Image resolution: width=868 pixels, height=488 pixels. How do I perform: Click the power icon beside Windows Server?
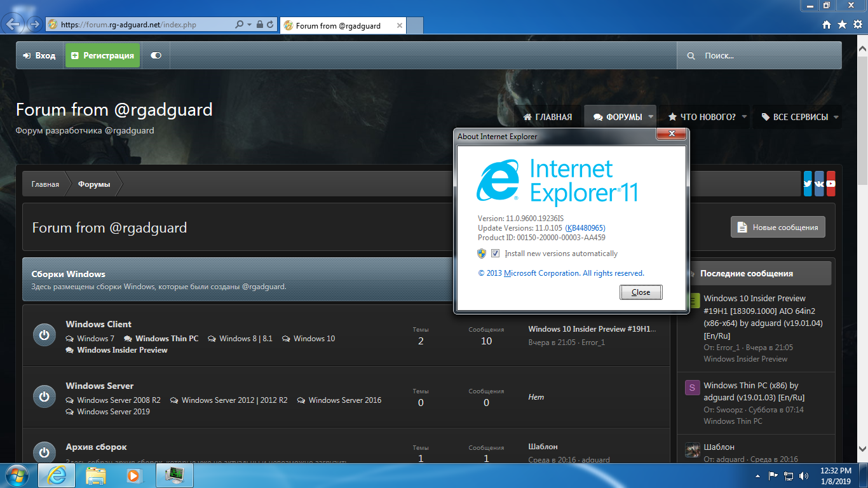44,396
